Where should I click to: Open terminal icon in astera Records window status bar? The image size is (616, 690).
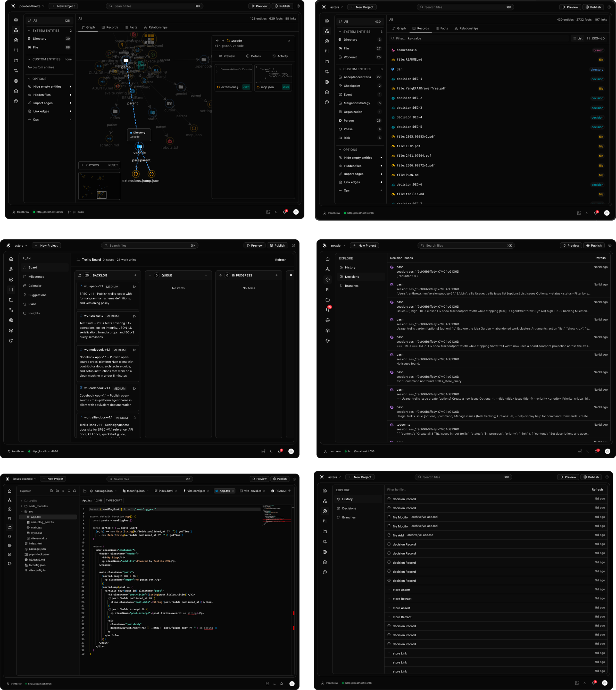pos(587,213)
